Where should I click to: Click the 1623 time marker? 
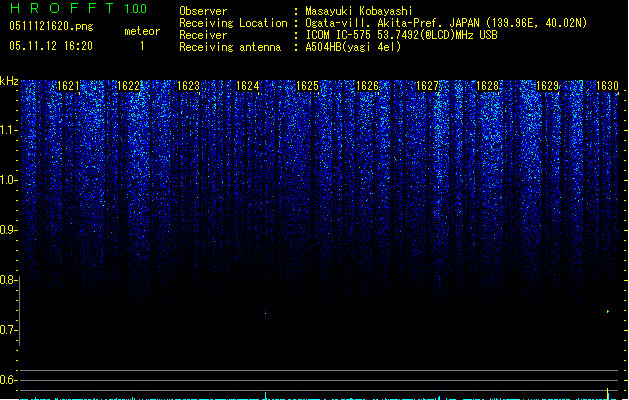188,85
